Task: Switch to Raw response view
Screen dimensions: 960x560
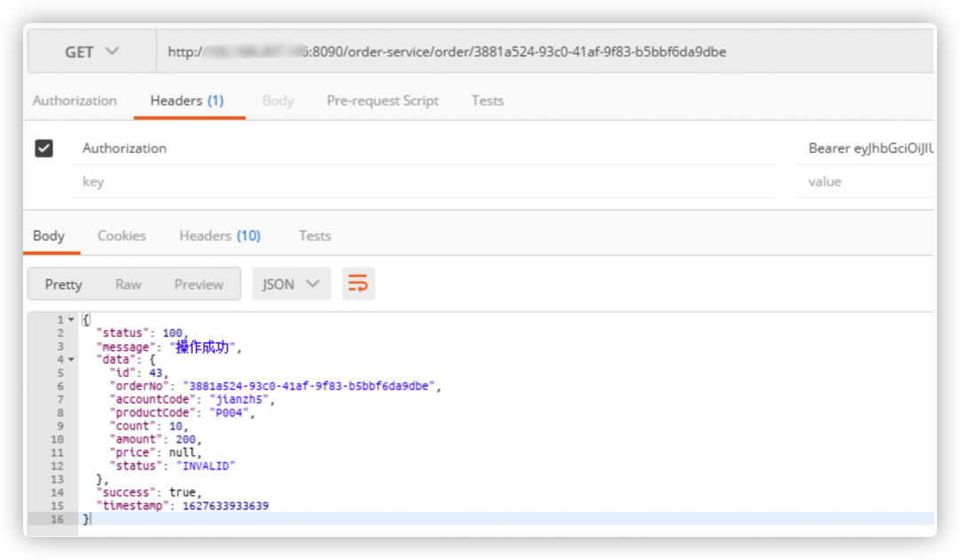Action: [128, 284]
